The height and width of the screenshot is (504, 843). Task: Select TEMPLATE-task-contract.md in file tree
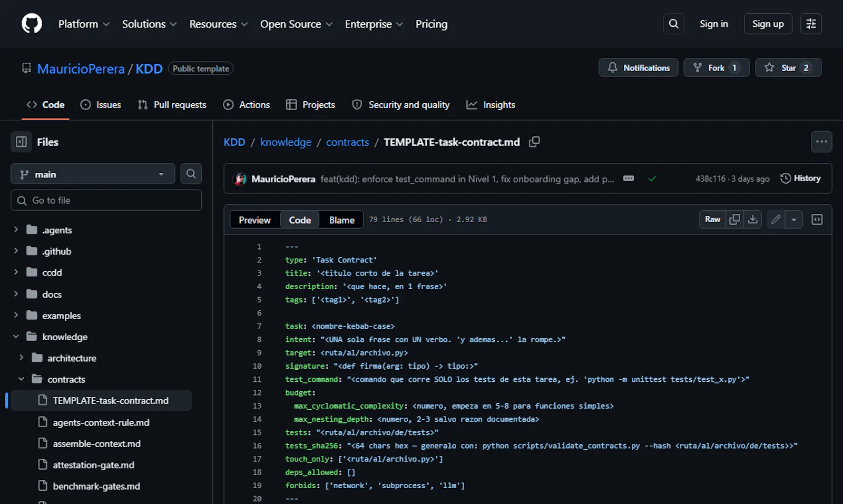tap(101, 401)
